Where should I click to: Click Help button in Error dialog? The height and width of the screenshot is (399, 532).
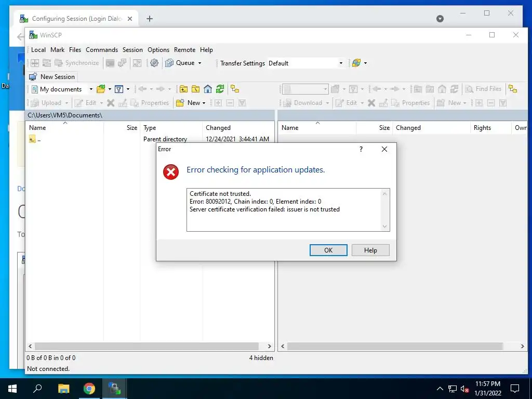370,250
